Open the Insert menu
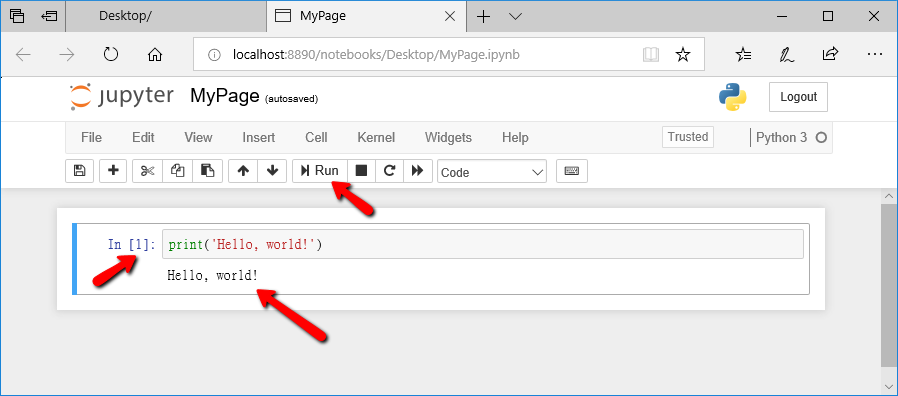 point(258,138)
